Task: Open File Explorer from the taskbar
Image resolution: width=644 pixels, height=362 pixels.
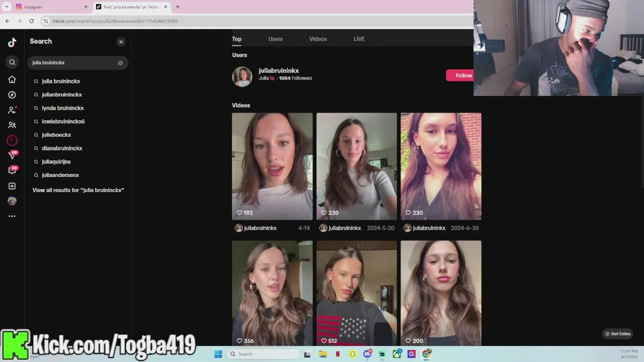Action: (x=323, y=354)
